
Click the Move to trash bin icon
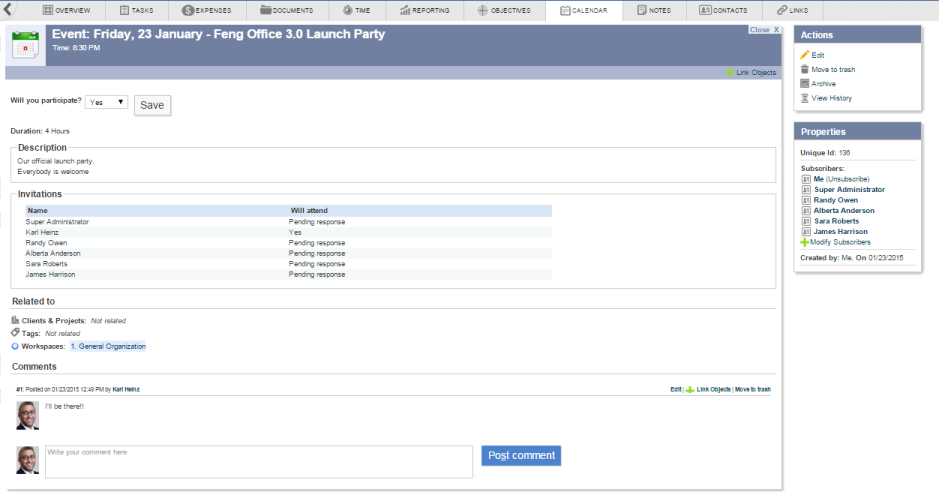click(805, 69)
